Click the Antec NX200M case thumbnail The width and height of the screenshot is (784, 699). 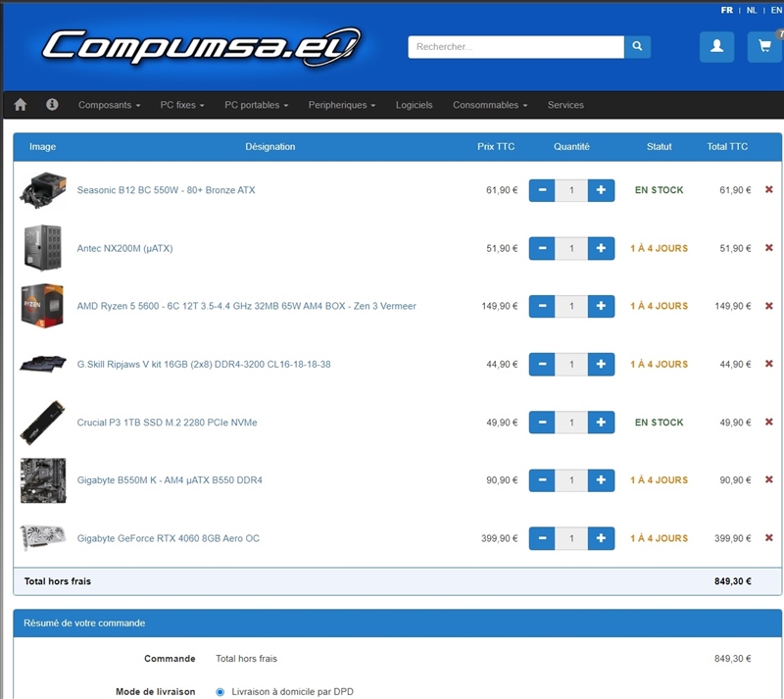[43, 248]
